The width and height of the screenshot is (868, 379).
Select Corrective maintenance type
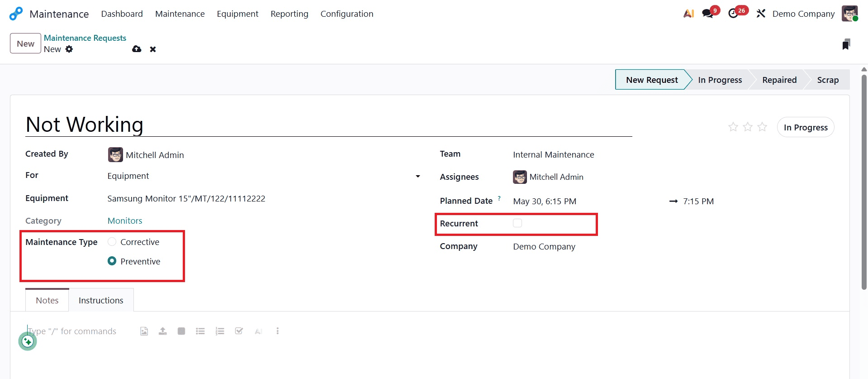pyautogui.click(x=112, y=242)
